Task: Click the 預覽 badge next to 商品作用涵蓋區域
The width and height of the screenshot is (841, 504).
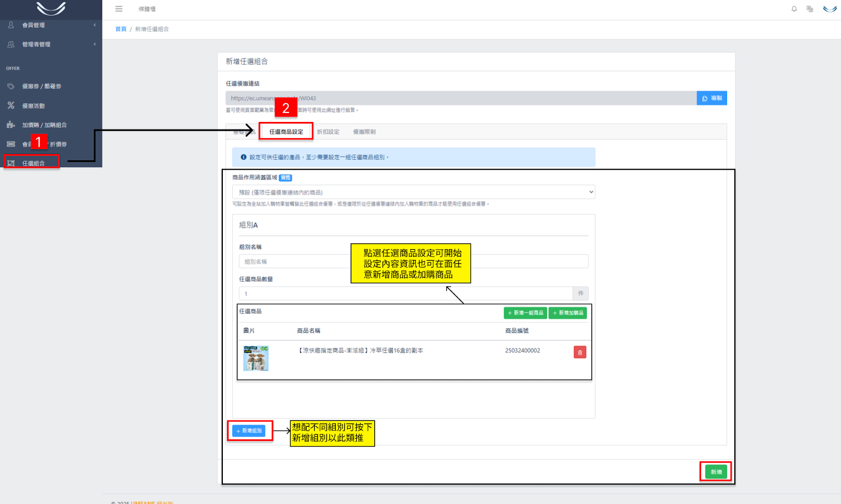Action: pos(285,178)
